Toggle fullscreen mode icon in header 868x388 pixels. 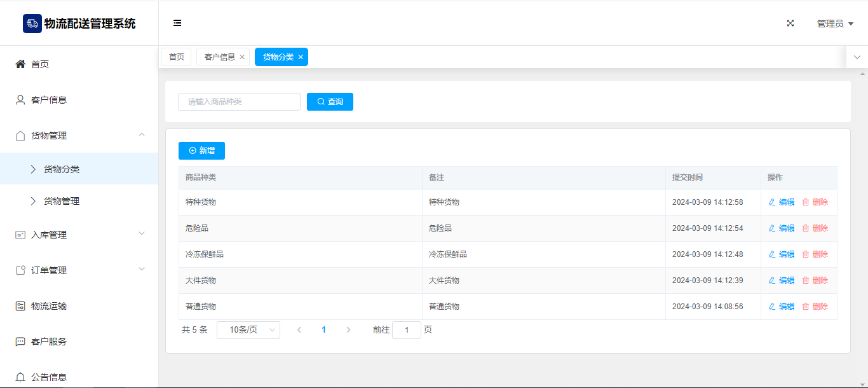[x=790, y=24]
